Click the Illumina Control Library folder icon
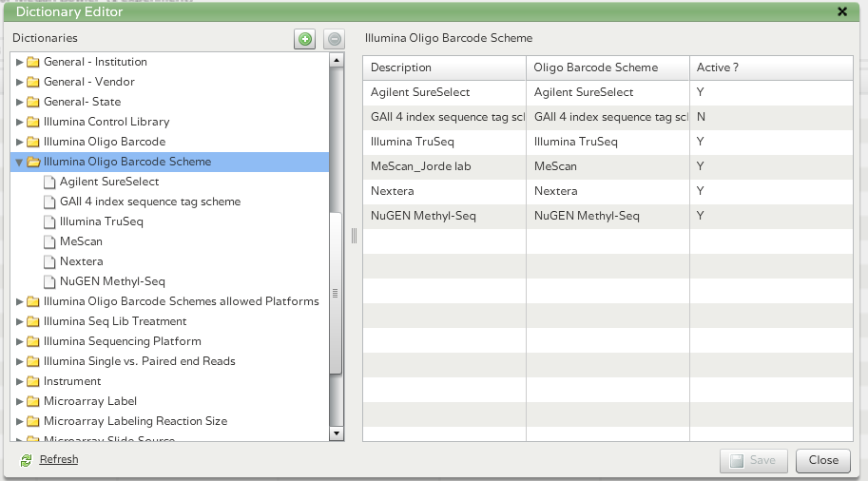Screen dimensions: 868x481 (x=33, y=122)
